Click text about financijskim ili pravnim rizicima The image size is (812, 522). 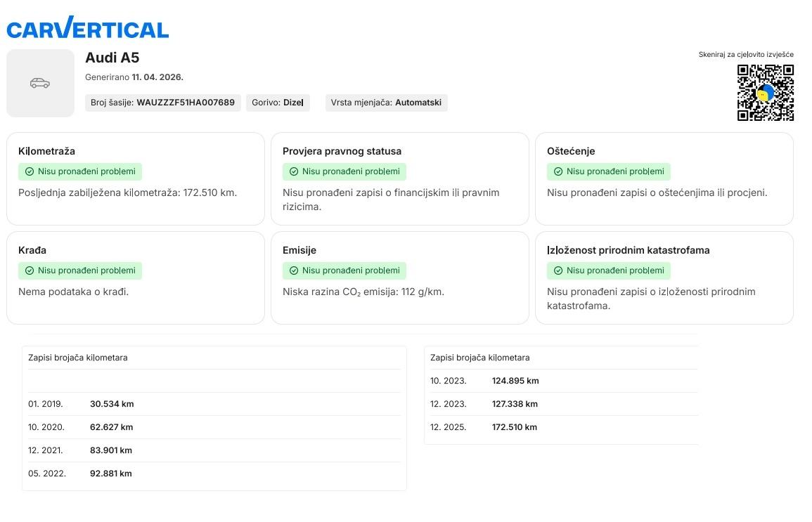pos(391,200)
